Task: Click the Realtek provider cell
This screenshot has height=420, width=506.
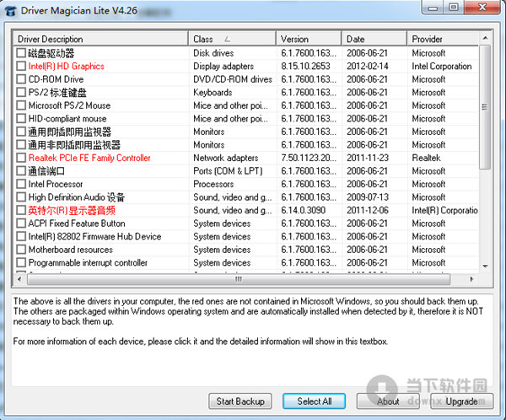Action: coord(426,158)
